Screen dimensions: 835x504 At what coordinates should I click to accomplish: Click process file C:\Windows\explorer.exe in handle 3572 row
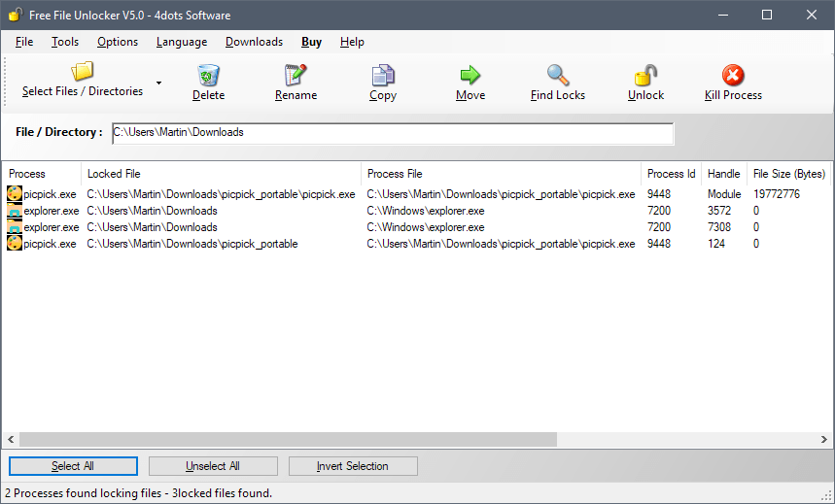pos(426,211)
